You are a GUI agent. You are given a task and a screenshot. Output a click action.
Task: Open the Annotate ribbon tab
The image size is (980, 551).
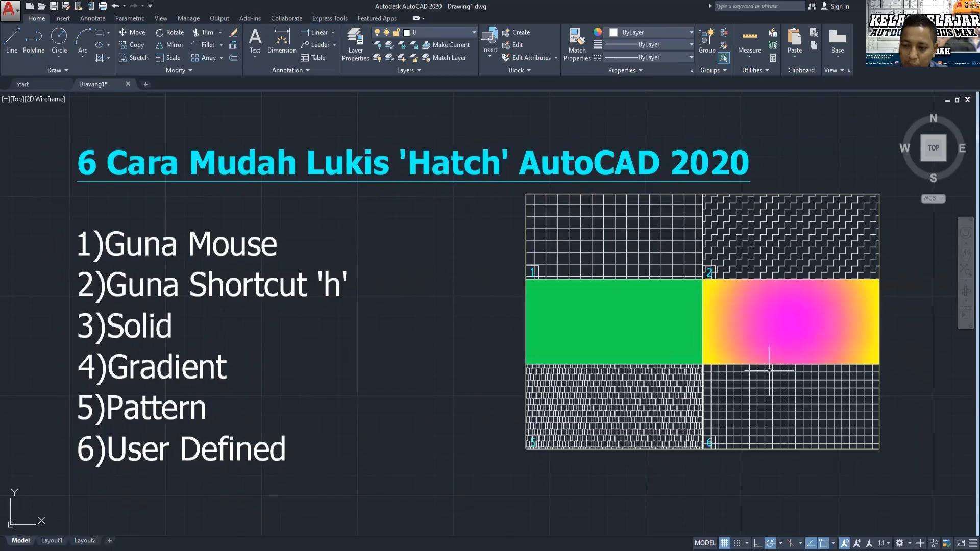[92, 18]
